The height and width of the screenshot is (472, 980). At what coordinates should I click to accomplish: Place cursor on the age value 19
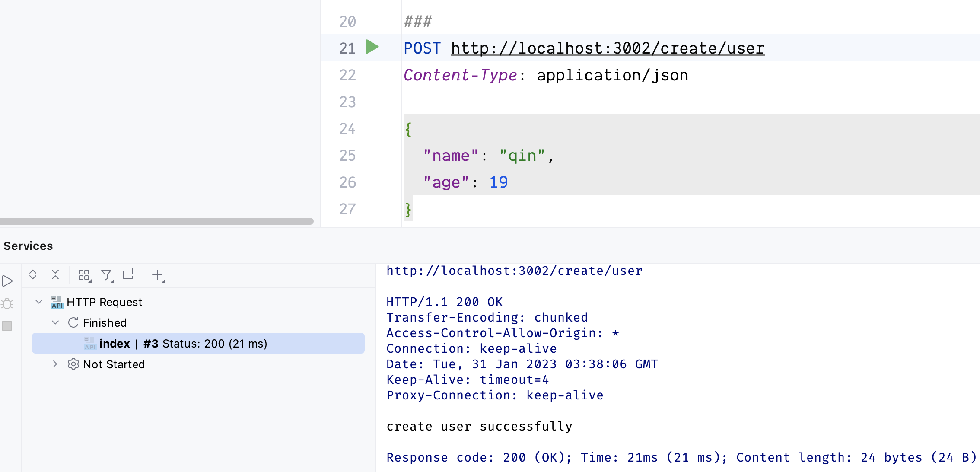pos(498,182)
